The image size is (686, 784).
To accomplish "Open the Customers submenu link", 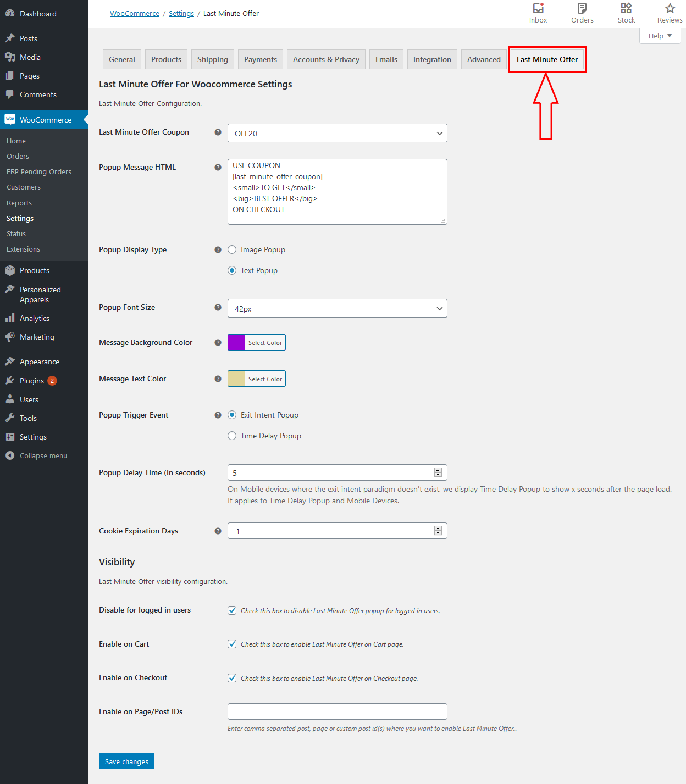I will pos(24,187).
